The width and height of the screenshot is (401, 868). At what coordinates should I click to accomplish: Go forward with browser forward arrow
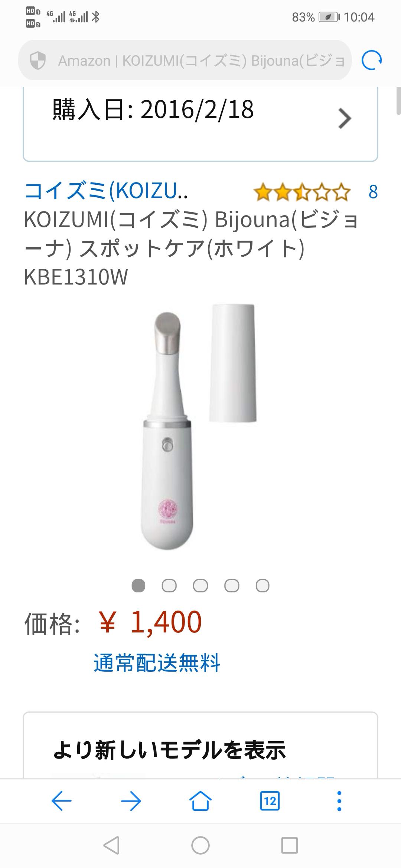pos(131,801)
